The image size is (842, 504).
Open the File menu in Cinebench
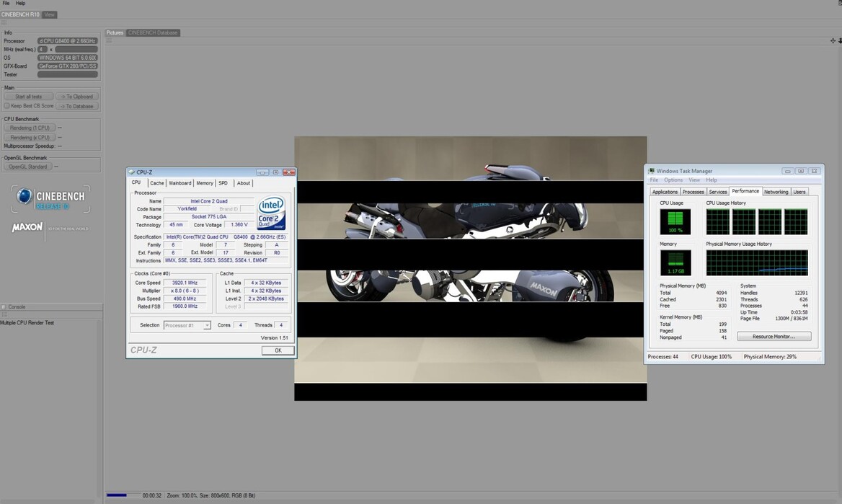[x=6, y=3]
